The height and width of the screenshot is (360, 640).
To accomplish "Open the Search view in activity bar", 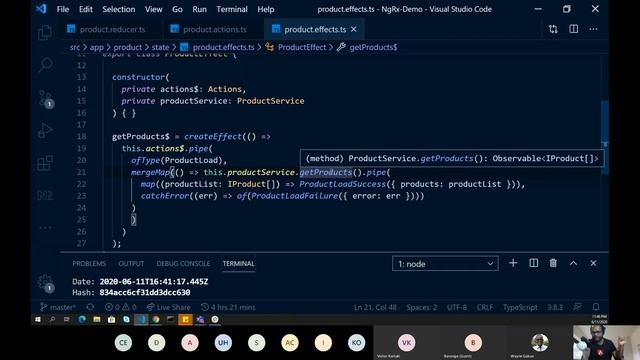I will (x=45, y=64).
